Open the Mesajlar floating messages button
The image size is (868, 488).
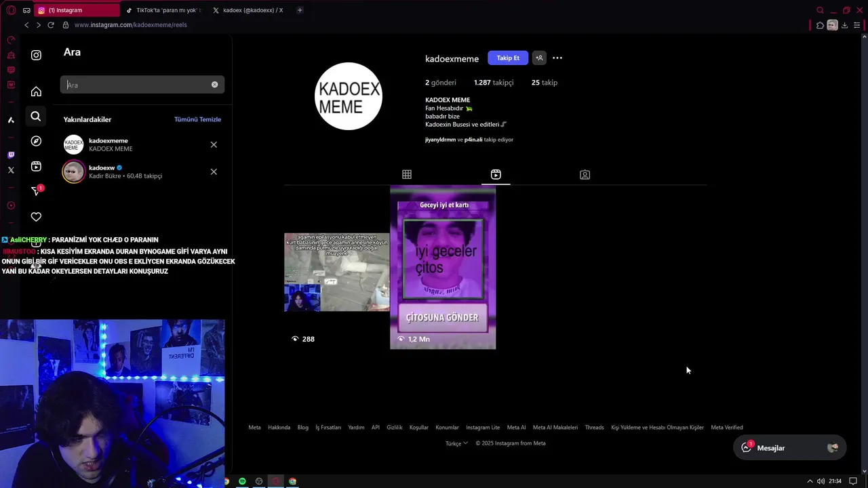(x=790, y=448)
